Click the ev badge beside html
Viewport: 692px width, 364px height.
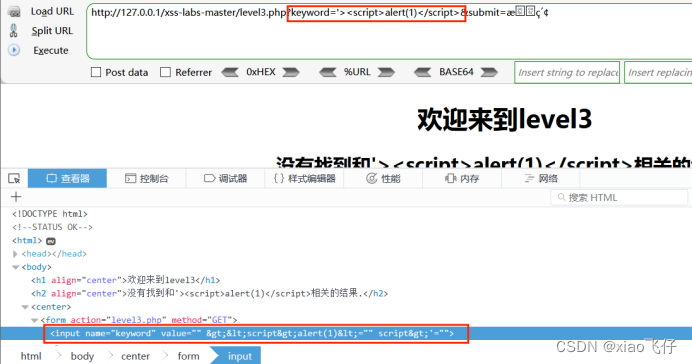click(51, 241)
